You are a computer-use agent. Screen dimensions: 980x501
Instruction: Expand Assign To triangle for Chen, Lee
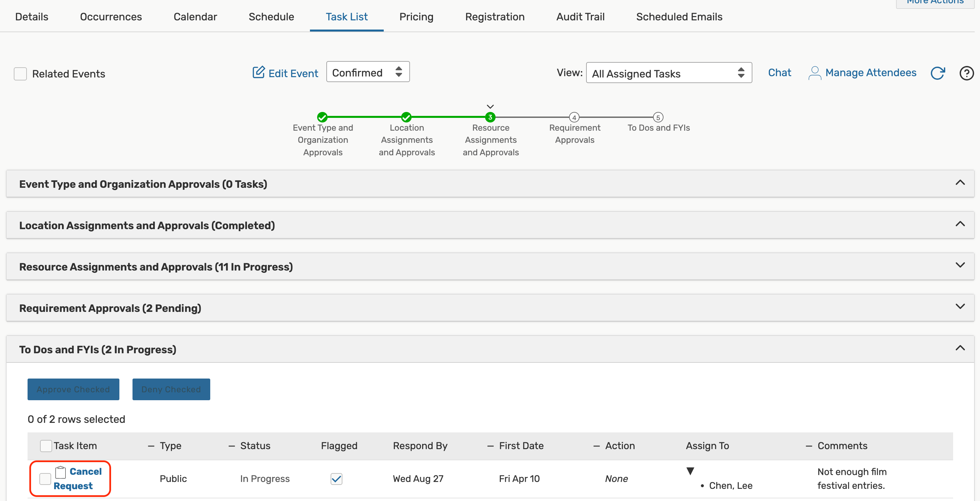[690, 471]
